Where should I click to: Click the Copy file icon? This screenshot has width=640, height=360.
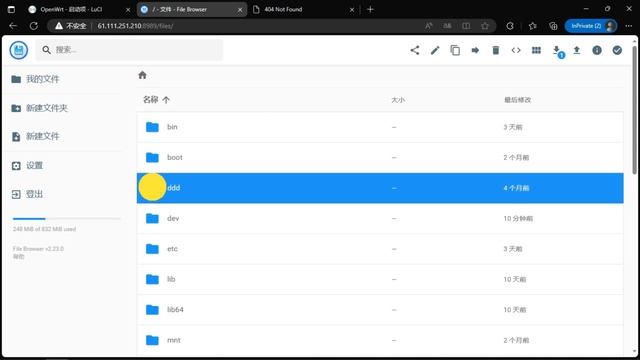click(x=455, y=50)
